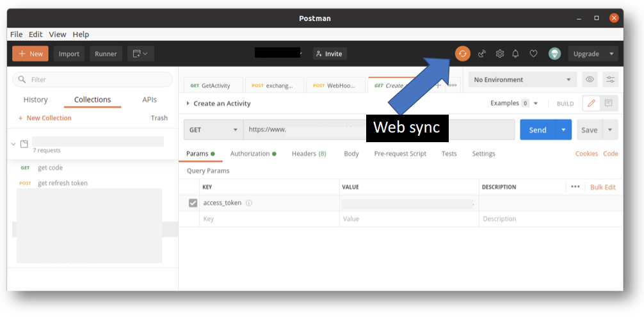Click the New button
The height and width of the screenshot is (317, 644).
coord(30,54)
